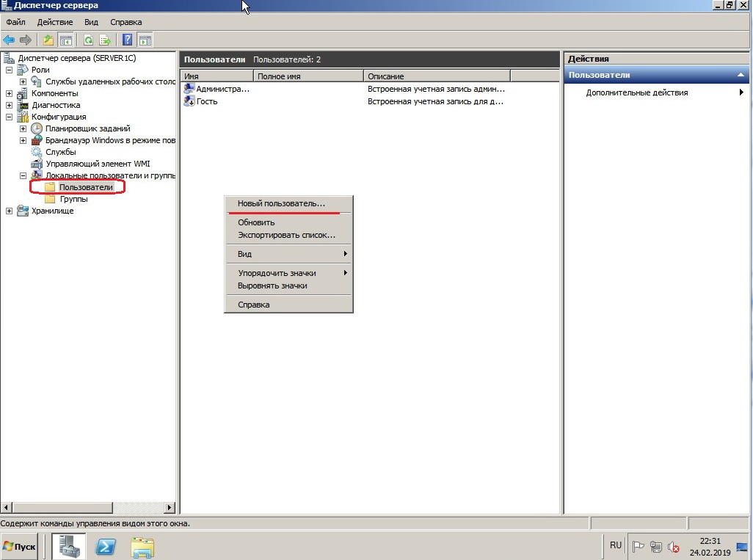Expand the Компоненты tree node

click(9, 93)
